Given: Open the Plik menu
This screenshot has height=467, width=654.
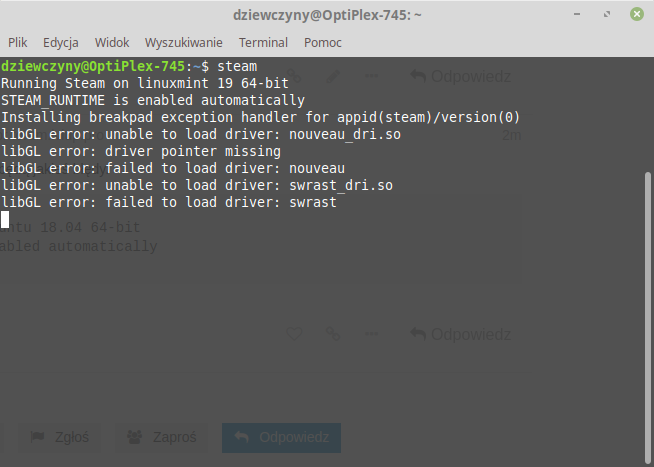Looking at the screenshot, I should click(x=18, y=43).
